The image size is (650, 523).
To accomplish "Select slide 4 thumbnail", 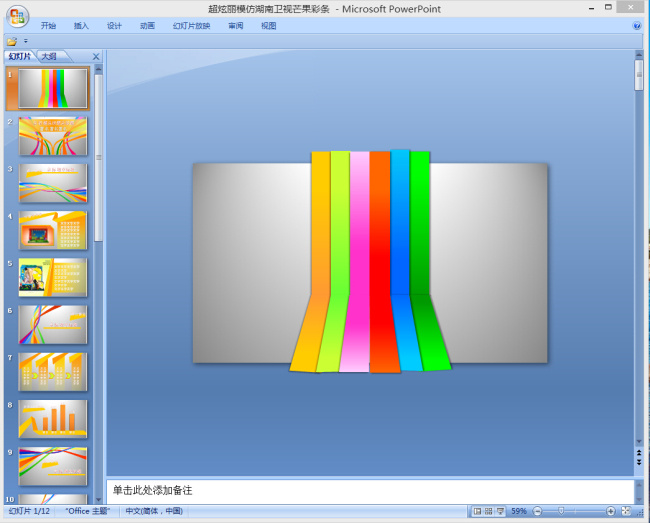I will (x=53, y=230).
